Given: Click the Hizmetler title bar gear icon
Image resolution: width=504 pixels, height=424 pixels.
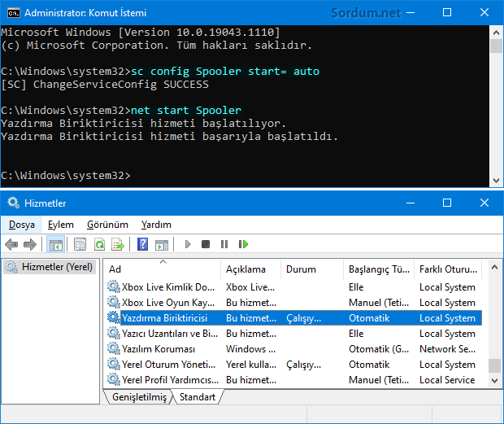Looking at the screenshot, I should (13, 203).
